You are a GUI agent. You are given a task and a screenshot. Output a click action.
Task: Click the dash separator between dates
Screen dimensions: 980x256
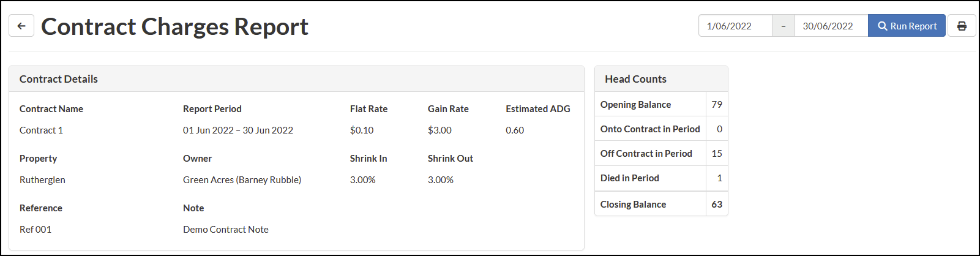pos(783,26)
